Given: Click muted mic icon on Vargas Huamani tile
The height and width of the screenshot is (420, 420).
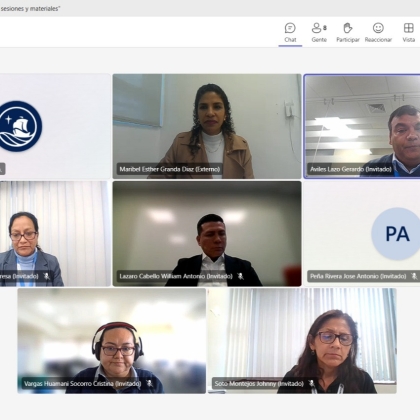Looking at the screenshot, I should 150,384.
